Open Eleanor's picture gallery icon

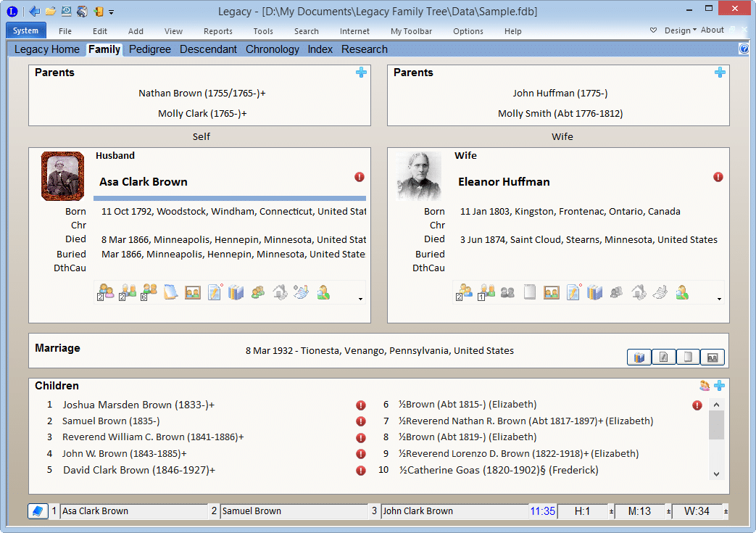pyautogui.click(x=551, y=292)
